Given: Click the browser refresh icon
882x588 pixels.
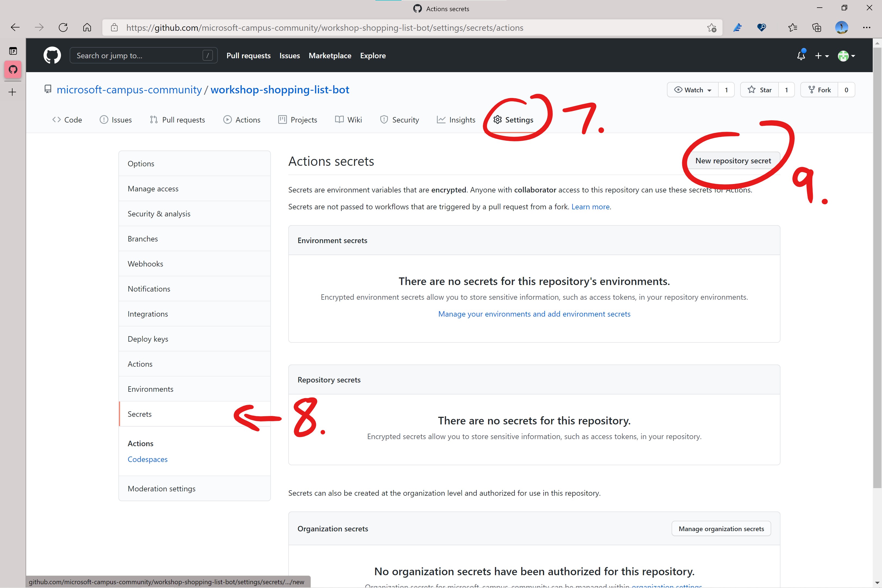Looking at the screenshot, I should tap(63, 27).
